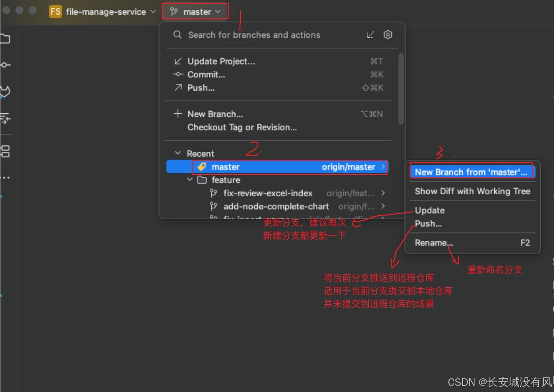
Task: Select Push… in the branch submenu
Action: 472,224
